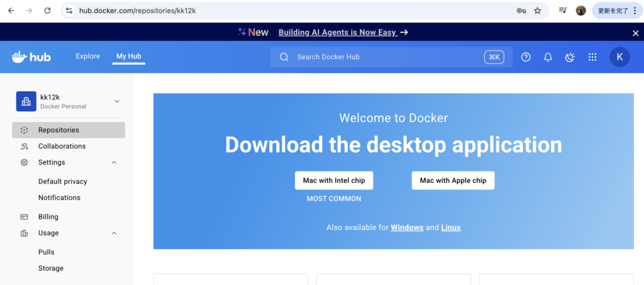644x285 pixels.
Task: Follow the Linux download link
Action: pyautogui.click(x=451, y=228)
